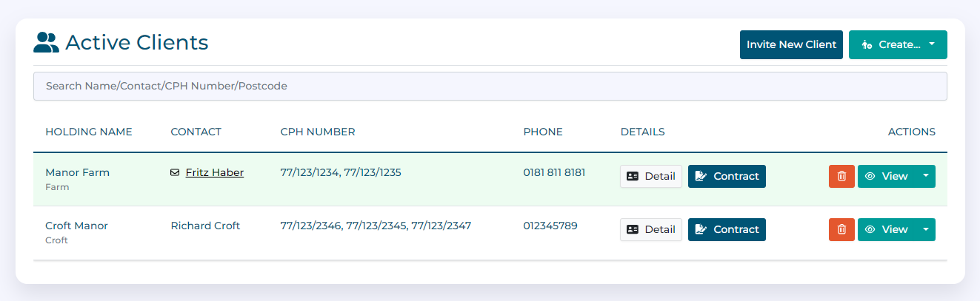Open Manor Farm's Contract
Screen dimensions: 980x301
(x=727, y=176)
